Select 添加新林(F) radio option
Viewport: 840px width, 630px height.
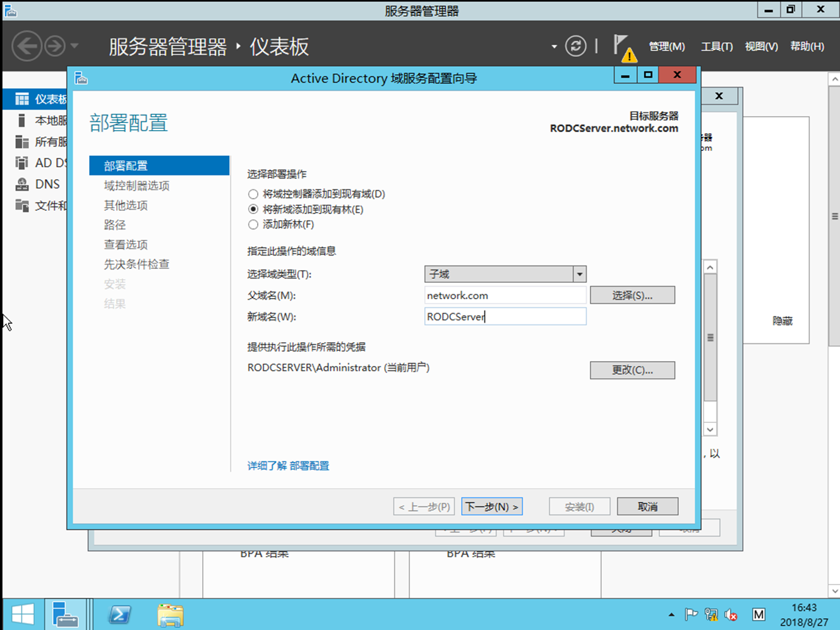pyautogui.click(x=253, y=225)
